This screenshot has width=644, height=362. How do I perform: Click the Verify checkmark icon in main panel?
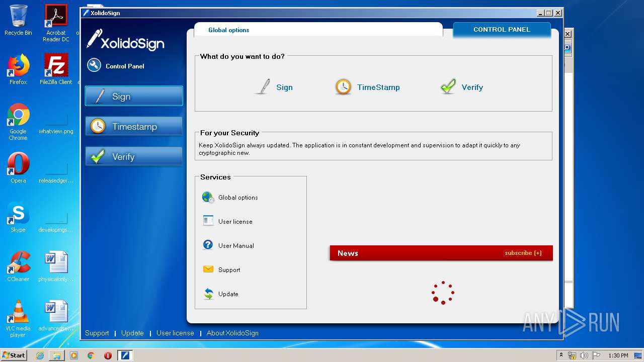tap(448, 86)
